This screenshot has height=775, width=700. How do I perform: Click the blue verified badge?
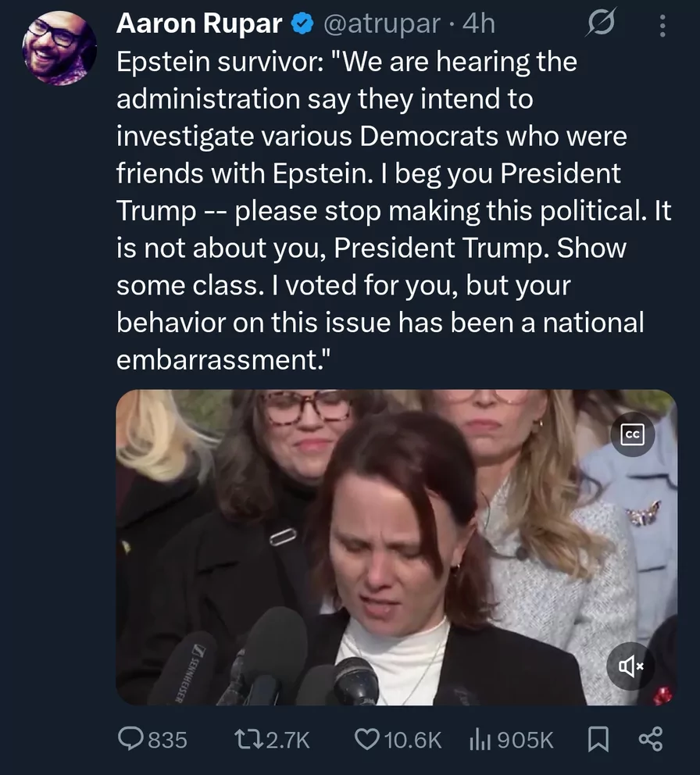pyautogui.click(x=302, y=24)
